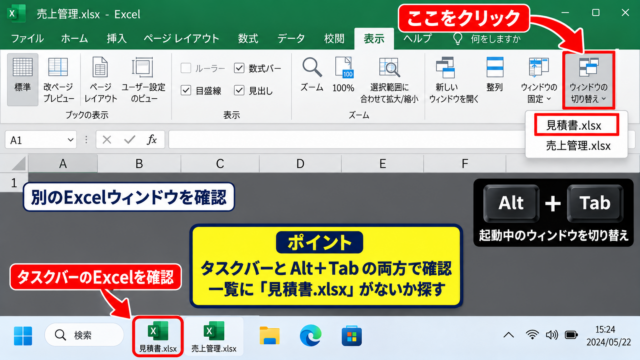Expand the Name Box A1 dropdown
Screen dimensions: 640x360
tap(70, 140)
